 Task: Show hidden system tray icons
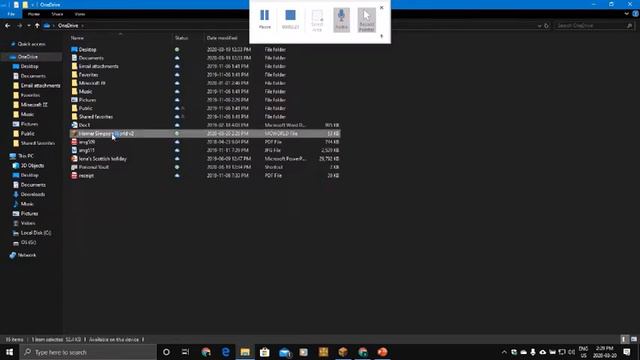(504, 352)
